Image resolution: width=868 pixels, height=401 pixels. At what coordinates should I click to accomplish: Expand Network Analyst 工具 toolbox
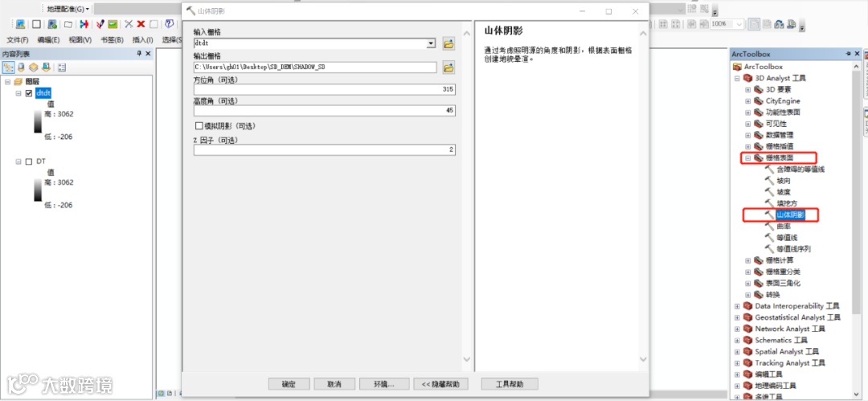click(x=737, y=329)
